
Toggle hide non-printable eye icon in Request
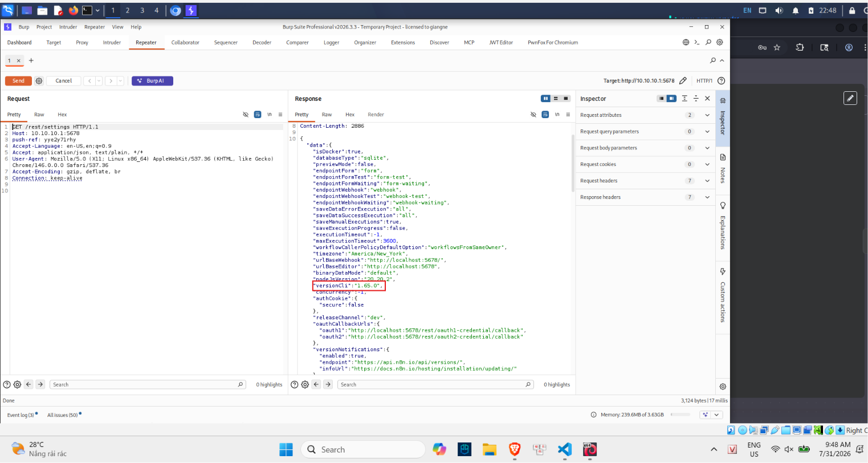coord(246,115)
